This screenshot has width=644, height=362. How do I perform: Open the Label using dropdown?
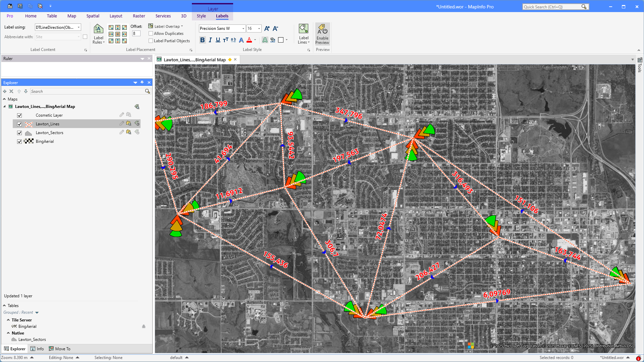tap(79, 27)
